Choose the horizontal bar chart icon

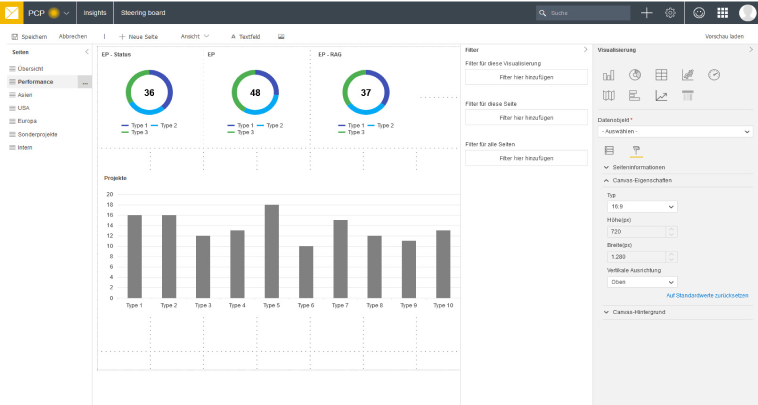pyautogui.click(x=634, y=96)
